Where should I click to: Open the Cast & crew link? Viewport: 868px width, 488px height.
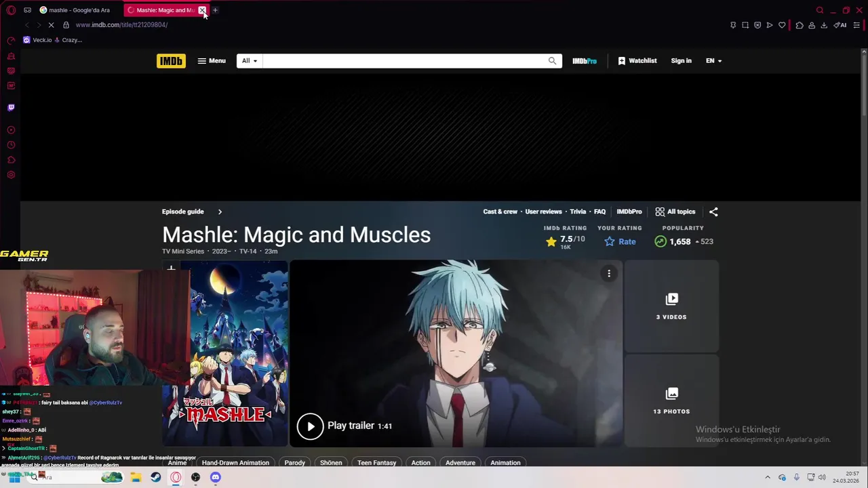500,211
